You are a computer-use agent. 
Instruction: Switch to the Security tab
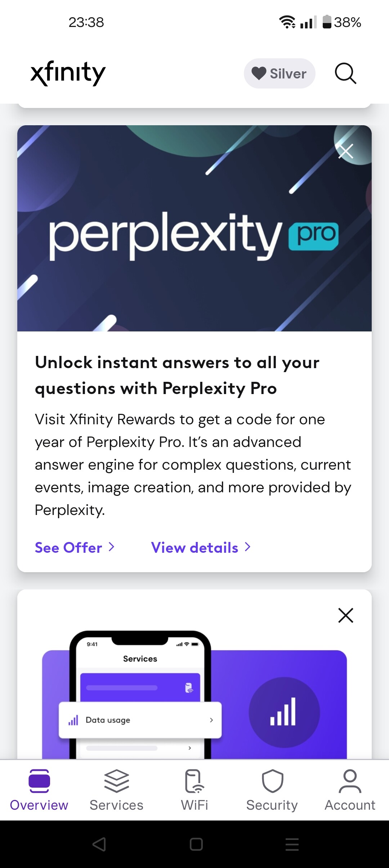coord(272,794)
